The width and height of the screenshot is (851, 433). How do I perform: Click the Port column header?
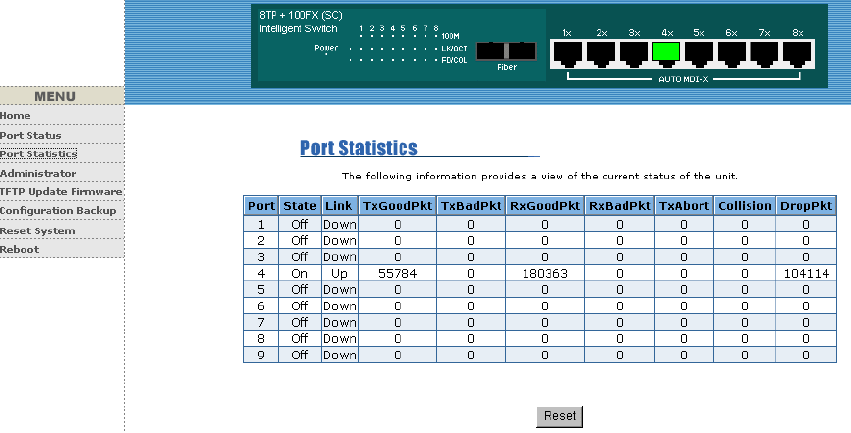[x=261, y=206]
